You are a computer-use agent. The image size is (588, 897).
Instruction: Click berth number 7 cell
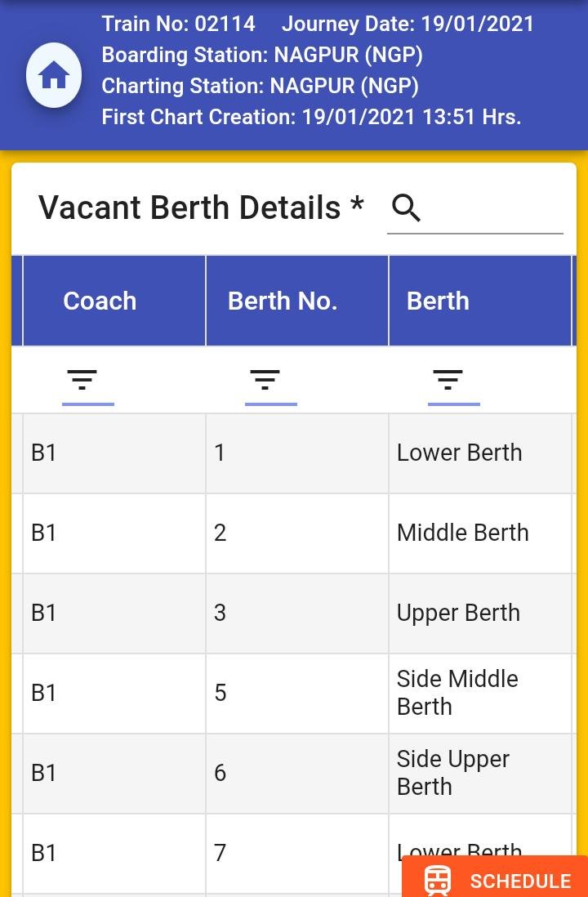point(220,853)
